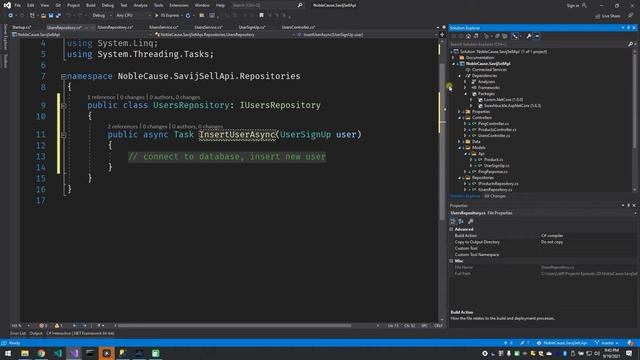Collapse the InsertUserAsync method on line 11
This screenshot has height=360, width=640.
pyautogui.click(x=63, y=135)
